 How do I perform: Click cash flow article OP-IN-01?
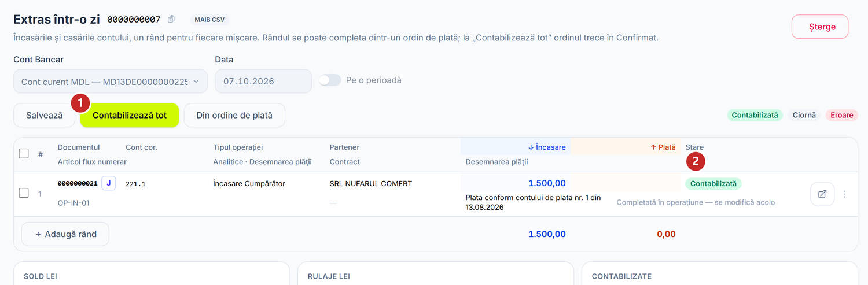pos(73,203)
